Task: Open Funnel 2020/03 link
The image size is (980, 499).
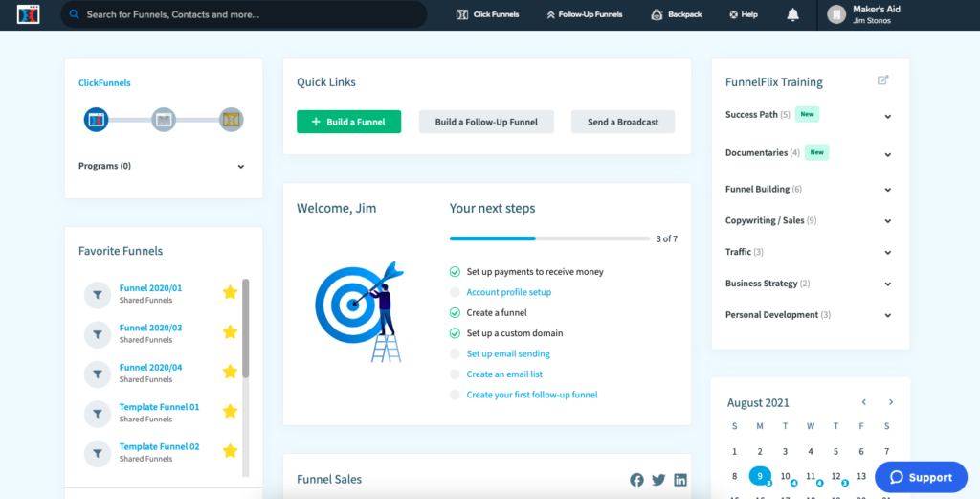Action: pyautogui.click(x=150, y=328)
